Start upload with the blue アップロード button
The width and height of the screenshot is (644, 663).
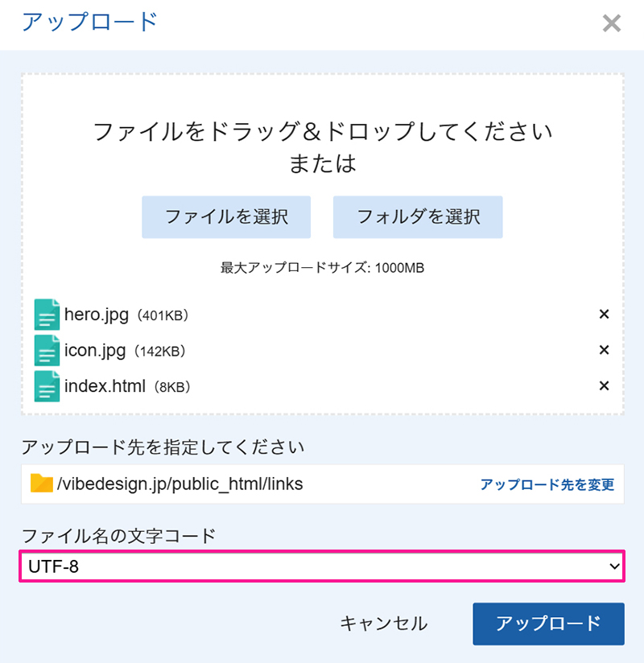tap(548, 624)
